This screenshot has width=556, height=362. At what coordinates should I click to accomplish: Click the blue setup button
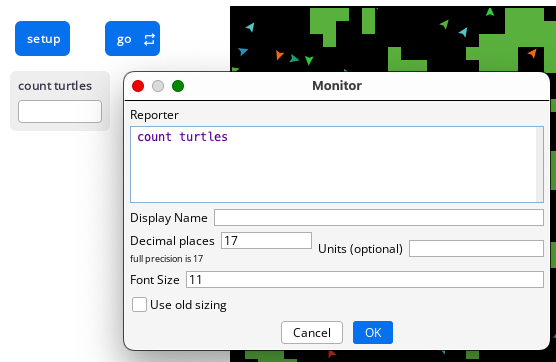(x=42, y=38)
